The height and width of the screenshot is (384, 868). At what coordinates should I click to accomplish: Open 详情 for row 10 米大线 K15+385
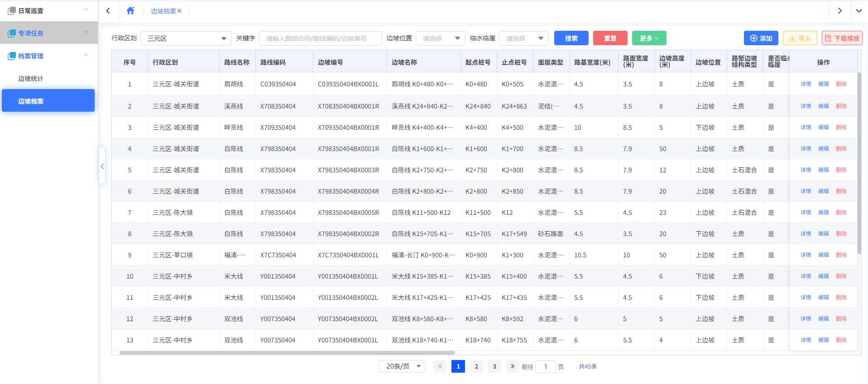(806, 276)
